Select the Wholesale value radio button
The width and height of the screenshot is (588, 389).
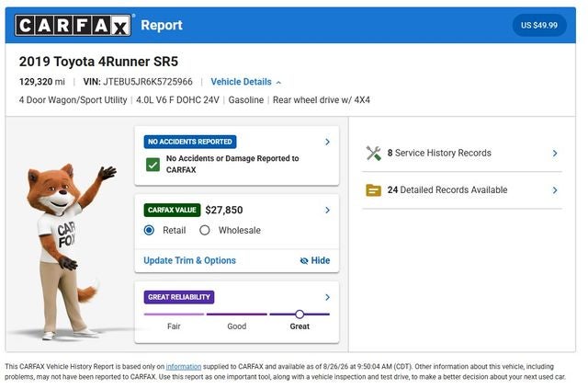204,230
